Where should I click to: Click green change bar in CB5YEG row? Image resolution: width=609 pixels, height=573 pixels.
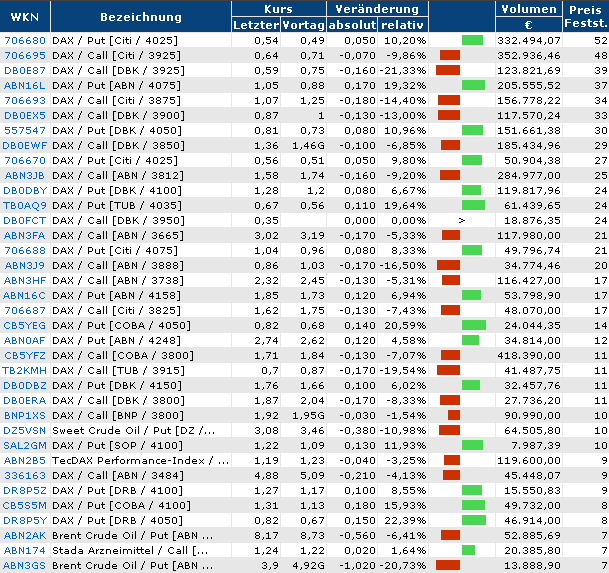click(474, 325)
